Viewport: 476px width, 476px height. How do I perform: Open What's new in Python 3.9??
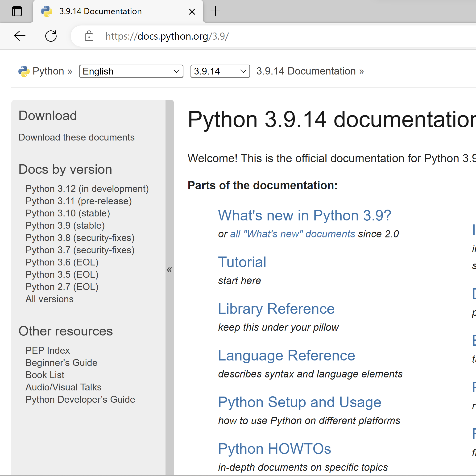click(304, 215)
